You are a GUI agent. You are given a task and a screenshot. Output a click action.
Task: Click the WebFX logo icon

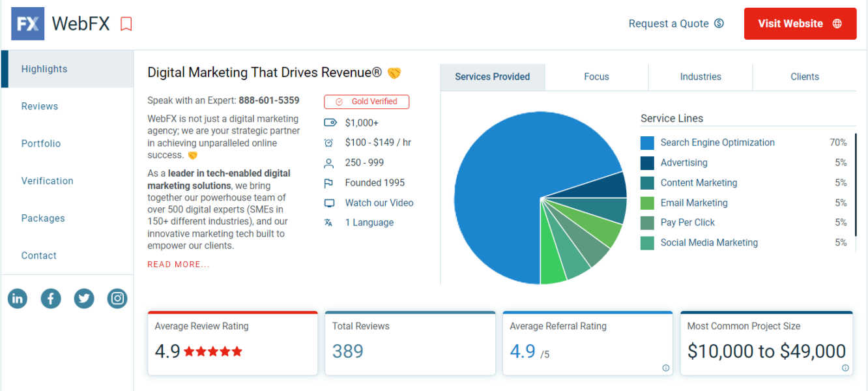27,23
